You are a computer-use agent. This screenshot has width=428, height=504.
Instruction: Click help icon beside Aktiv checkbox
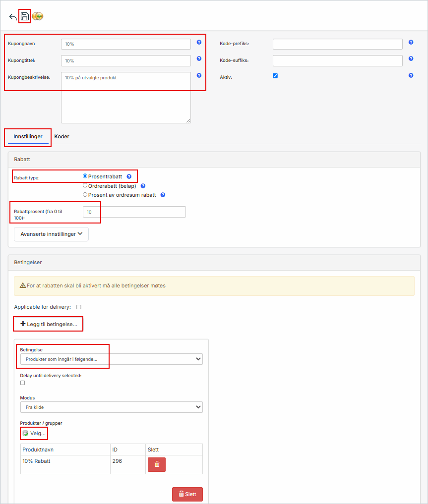pyautogui.click(x=411, y=76)
